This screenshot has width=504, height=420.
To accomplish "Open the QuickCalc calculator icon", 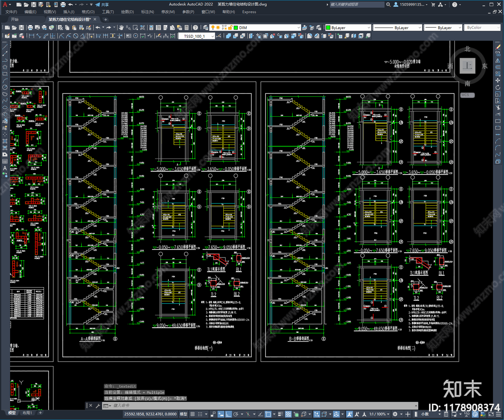I will click(x=186, y=28).
